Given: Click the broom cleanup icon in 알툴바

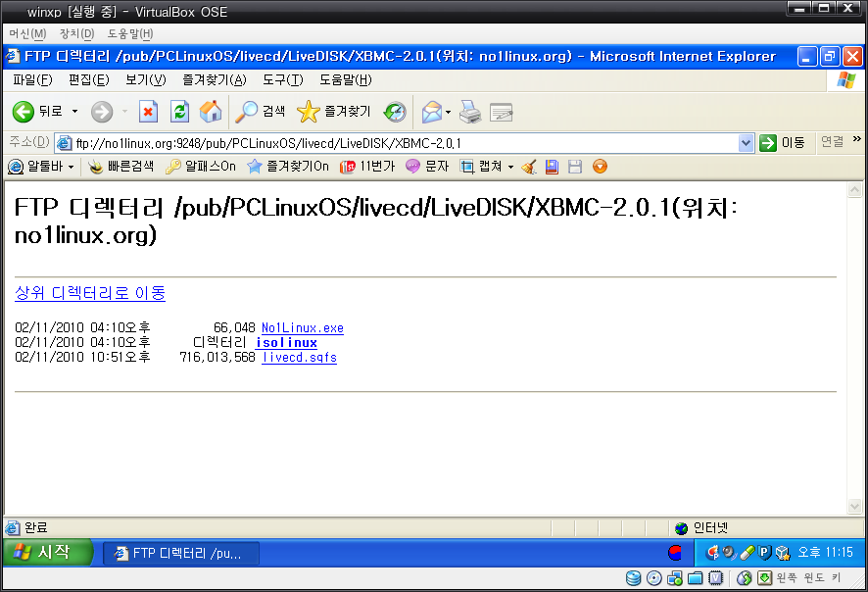Looking at the screenshot, I should 529,167.
